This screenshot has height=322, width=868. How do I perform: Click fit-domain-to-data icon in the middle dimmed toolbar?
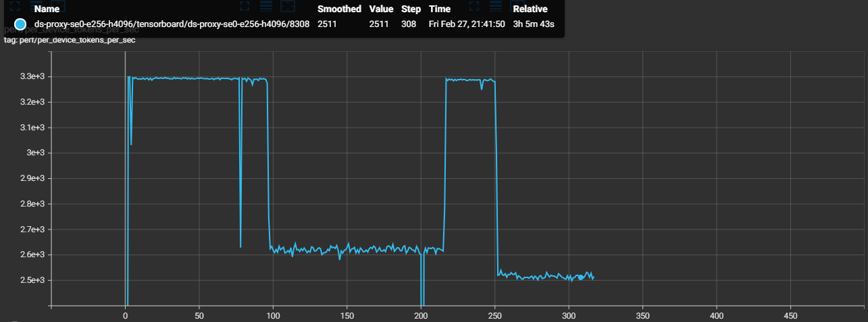pyautogui.click(x=287, y=7)
